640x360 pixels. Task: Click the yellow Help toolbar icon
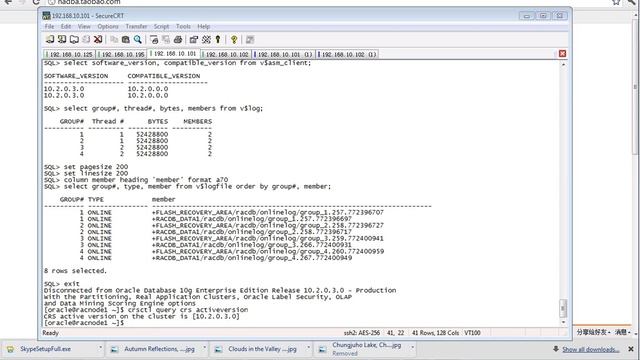pyautogui.click(x=234, y=39)
